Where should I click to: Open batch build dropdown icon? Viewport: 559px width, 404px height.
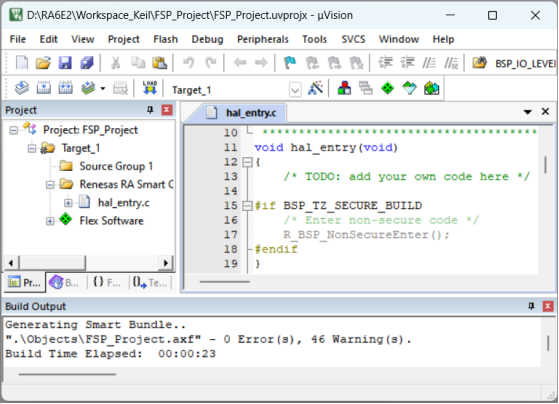(x=103, y=88)
